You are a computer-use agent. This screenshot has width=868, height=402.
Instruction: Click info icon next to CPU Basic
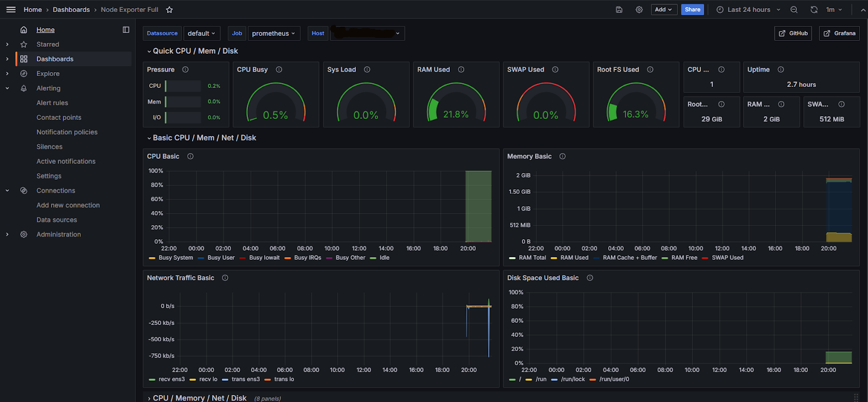(x=190, y=156)
